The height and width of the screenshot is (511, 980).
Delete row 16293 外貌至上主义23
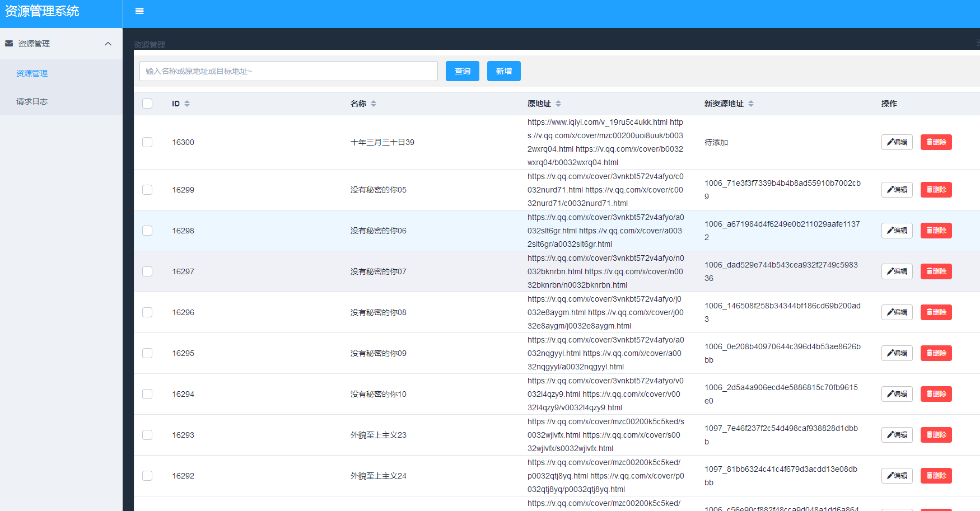[x=936, y=435]
